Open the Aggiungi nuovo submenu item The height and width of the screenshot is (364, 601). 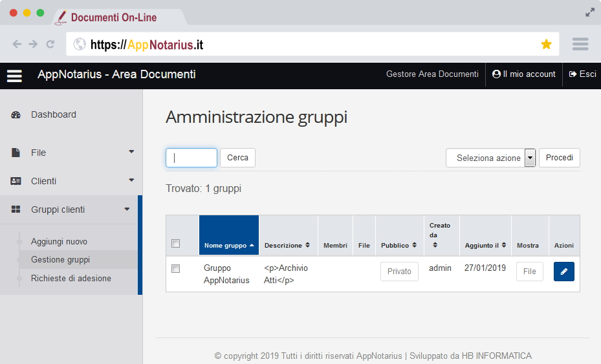(x=59, y=242)
